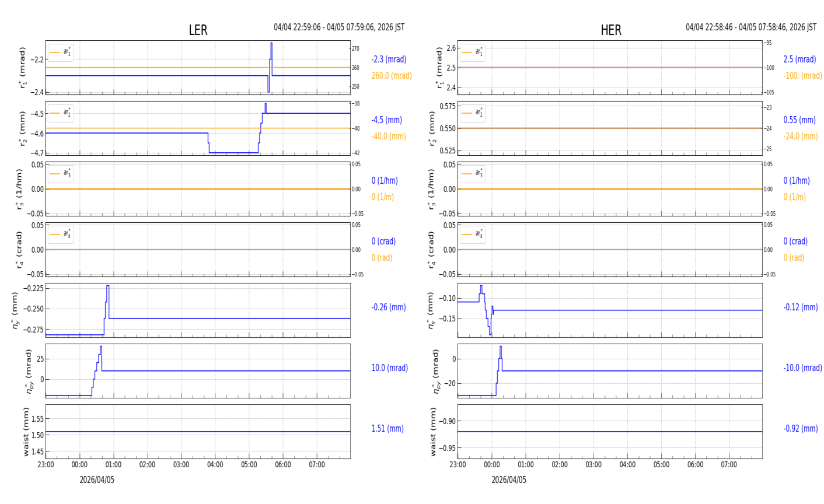Click the 10.0 (mrad) readout in LER
824x504 pixels.
390,368
